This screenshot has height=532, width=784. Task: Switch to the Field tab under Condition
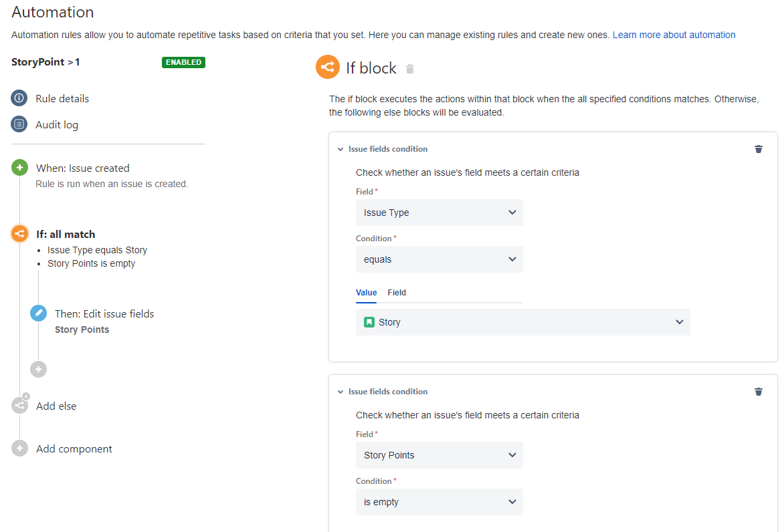tap(397, 293)
